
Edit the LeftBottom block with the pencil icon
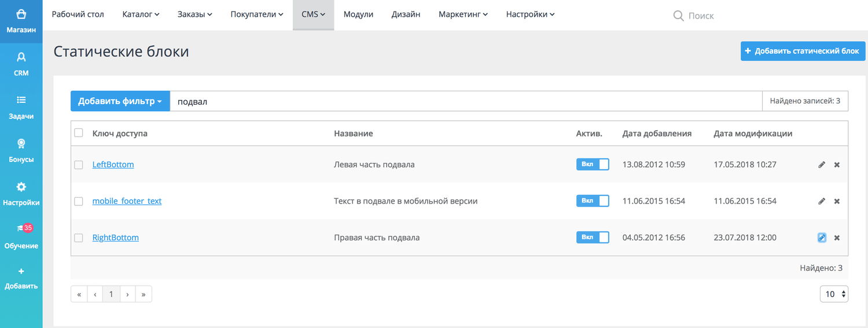[x=822, y=165]
